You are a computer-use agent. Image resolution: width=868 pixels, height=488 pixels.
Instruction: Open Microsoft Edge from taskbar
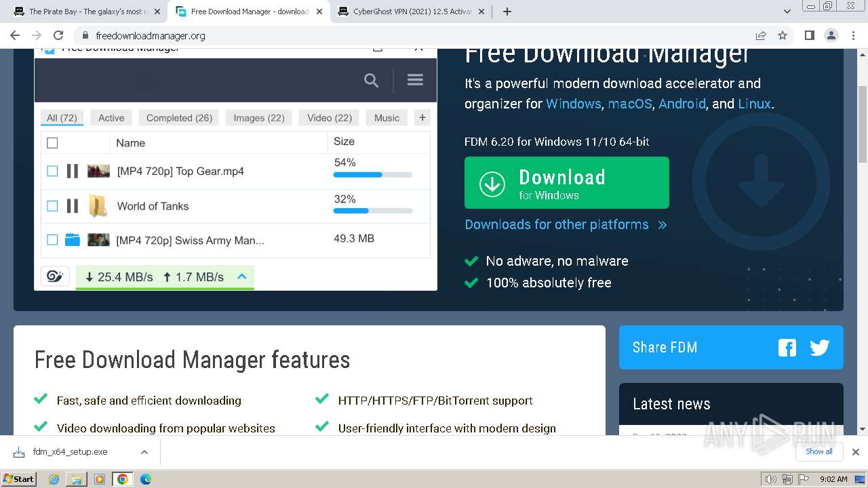(x=146, y=479)
